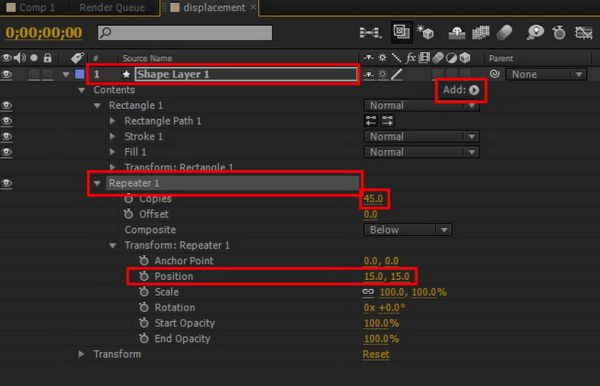Expand Stroke 1 properties
Viewport: 600px width, 386px height.
coord(112,136)
